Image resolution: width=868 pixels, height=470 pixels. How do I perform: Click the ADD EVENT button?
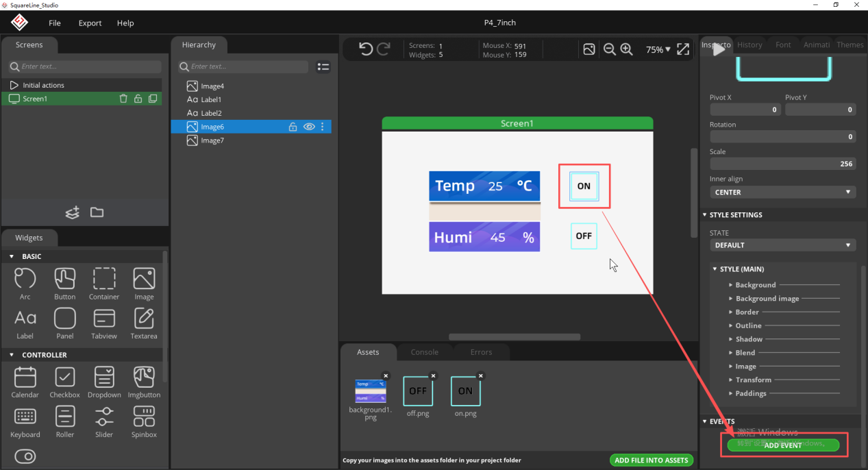coord(783,445)
